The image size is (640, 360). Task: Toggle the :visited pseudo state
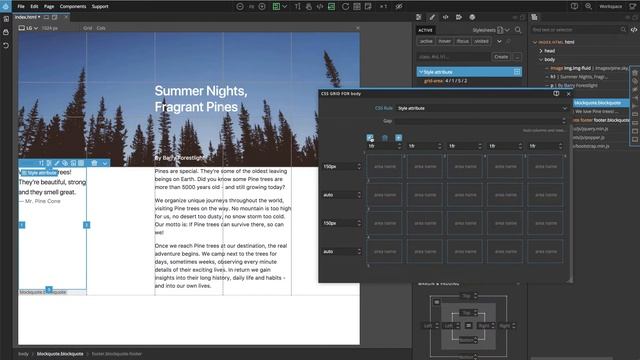pos(481,41)
